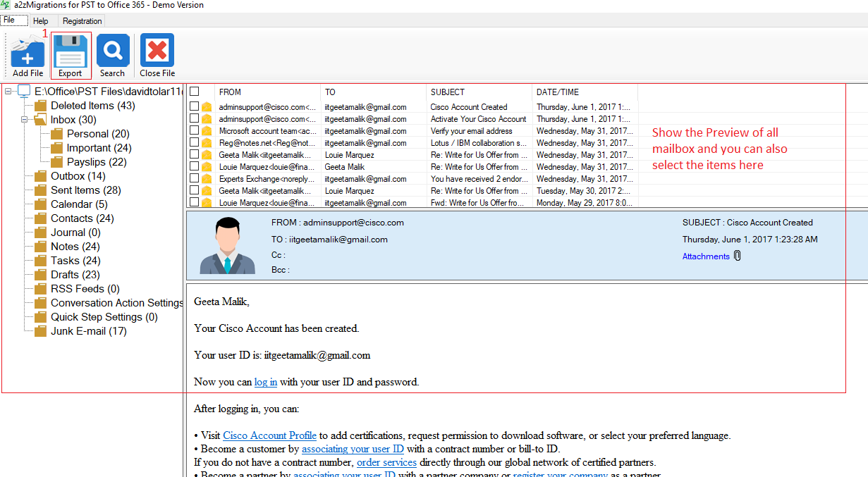Toggle the select-all checkbox in header
The image size is (868, 477).
195,92
